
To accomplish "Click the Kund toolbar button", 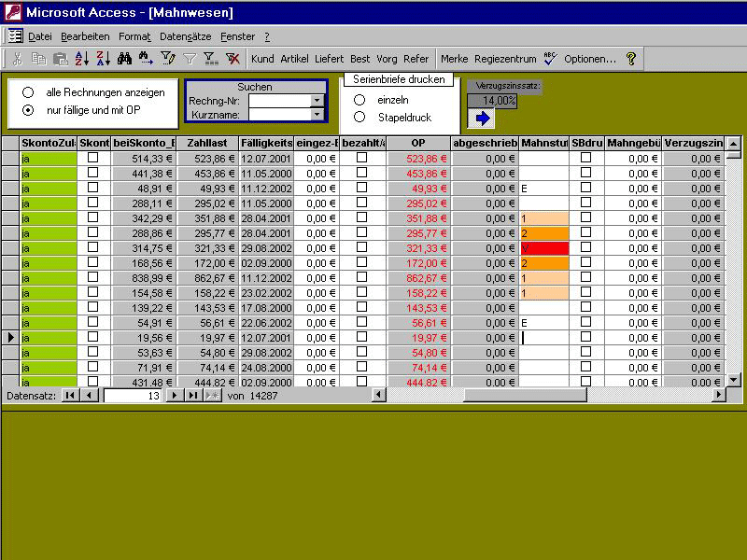I will click(x=262, y=59).
